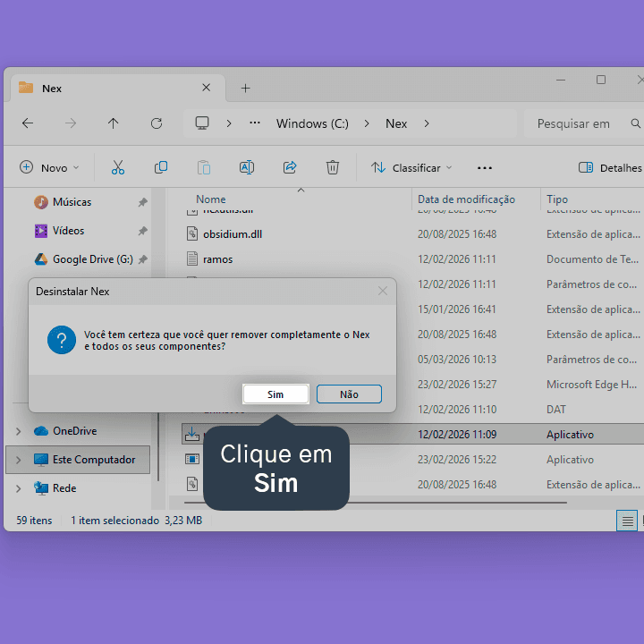Select Este Computador in the navigation pane
This screenshot has height=644, width=644.
click(94, 460)
